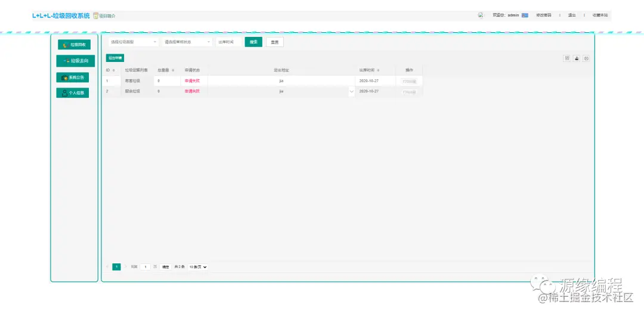Viewport: 644px width, 314px height.
Task: Click the print table icon
Action: point(587,58)
